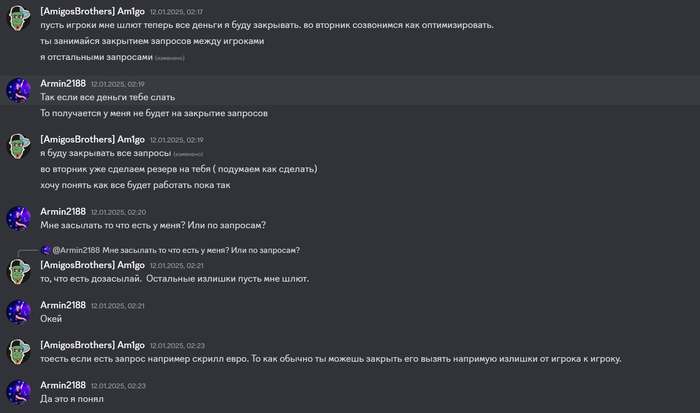Select Armin2188's avatar on the 02:20 message
Image resolution: width=700 pixels, height=413 pixels.
point(18,219)
